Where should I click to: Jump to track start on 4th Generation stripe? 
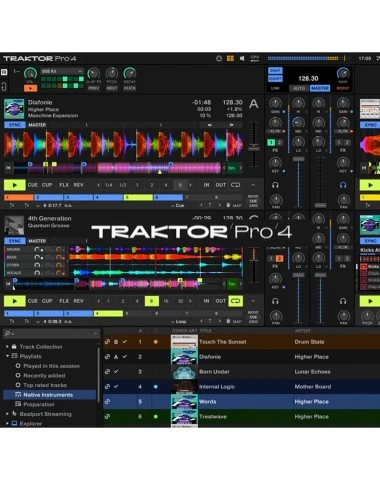[x=8, y=284]
